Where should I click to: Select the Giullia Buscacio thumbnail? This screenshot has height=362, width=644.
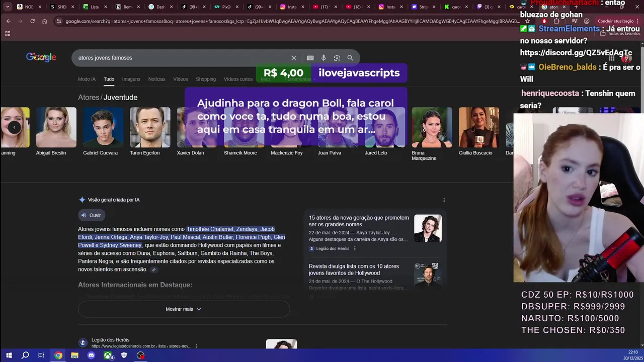479,127
